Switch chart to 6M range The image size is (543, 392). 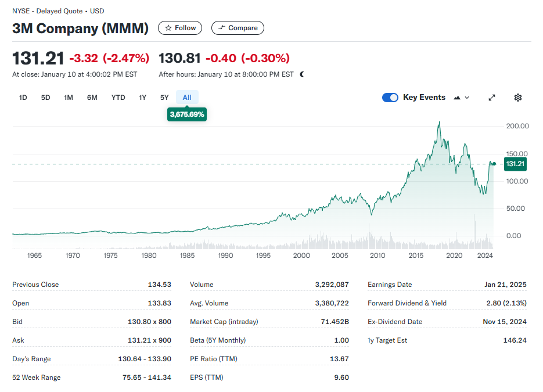92,98
